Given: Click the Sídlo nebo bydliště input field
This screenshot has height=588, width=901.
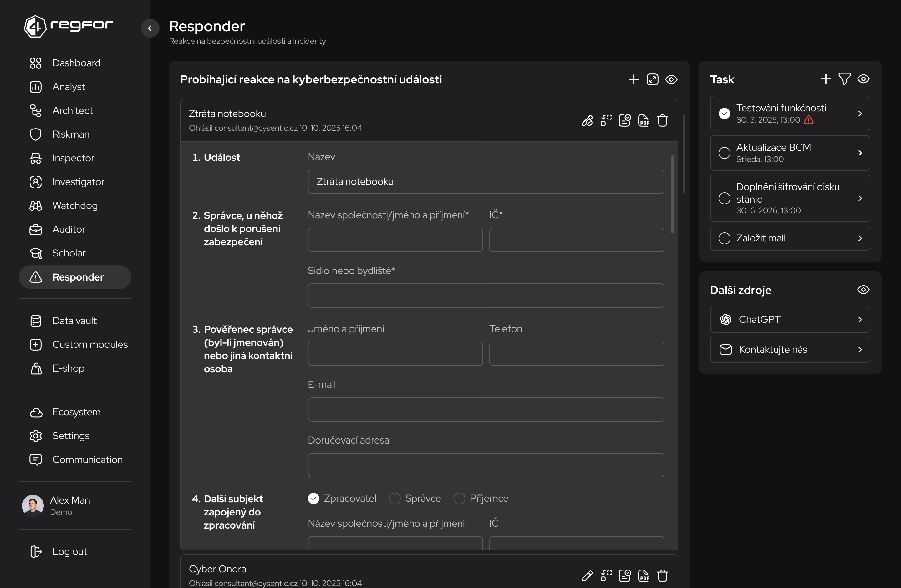Looking at the screenshot, I should 486,296.
